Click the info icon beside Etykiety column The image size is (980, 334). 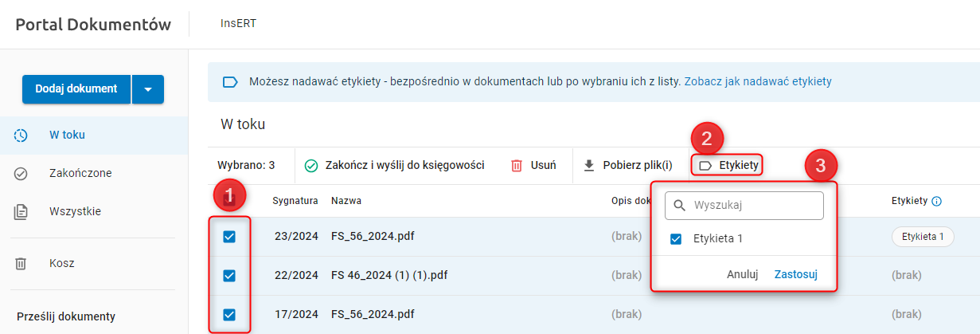pyautogui.click(x=937, y=202)
